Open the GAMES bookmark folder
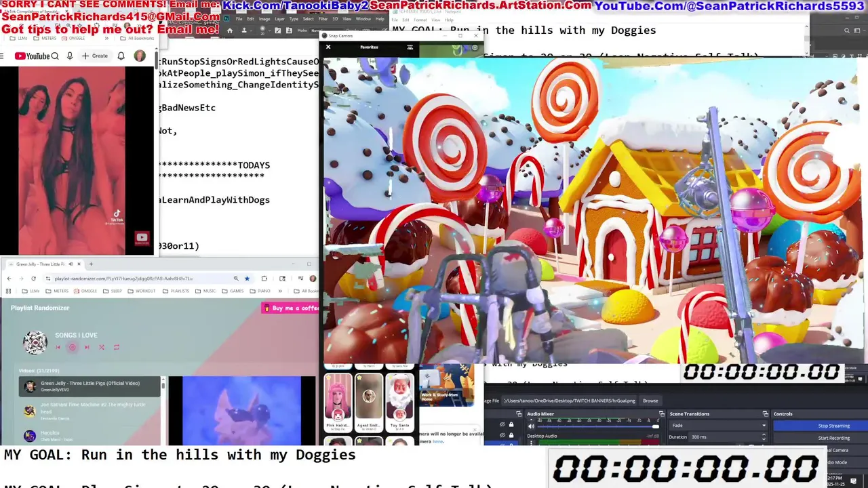Viewport: 868px width, 488px height. [x=233, y=291]
